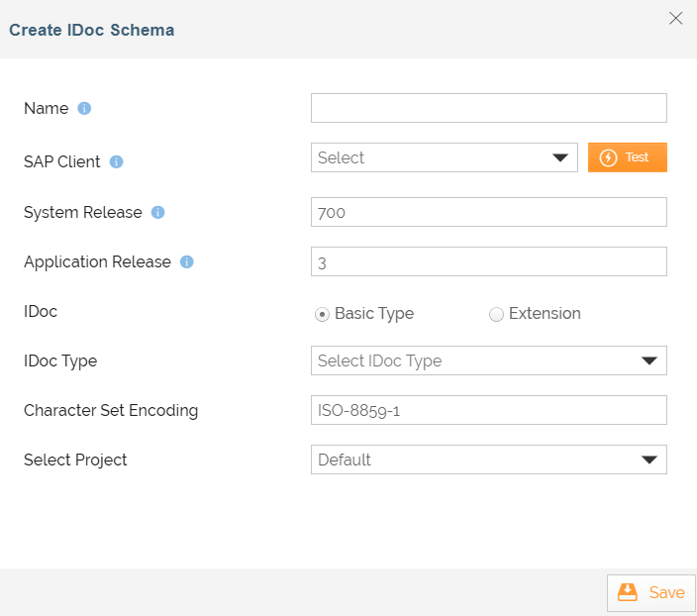This screenshot has height=616, width=697.
Task: Click the Save button label
Action: (x=666, y=592)
